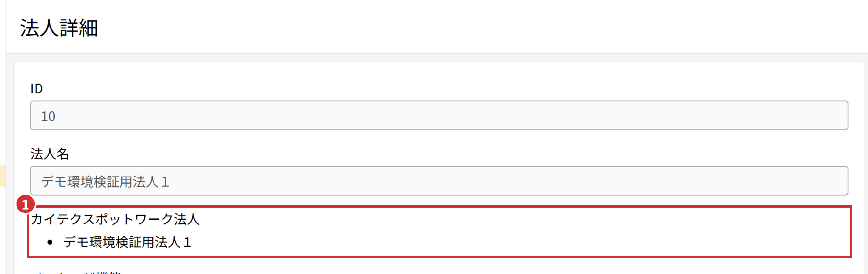
Task: Click the yellow highlighted strip at left edge
Action: [x=3, y=176]
